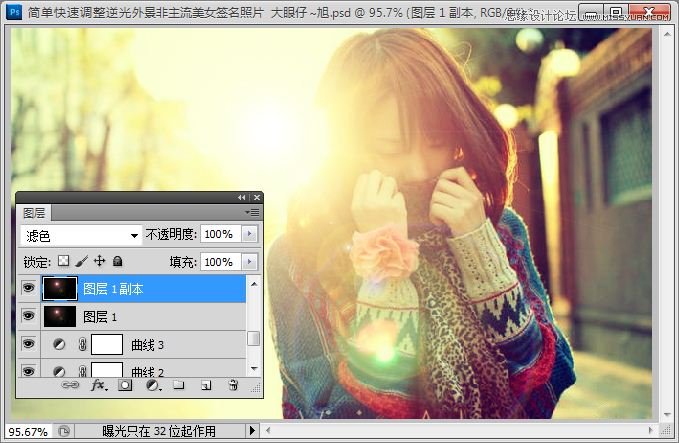Close the layers panel with X icon

(257, 197)
